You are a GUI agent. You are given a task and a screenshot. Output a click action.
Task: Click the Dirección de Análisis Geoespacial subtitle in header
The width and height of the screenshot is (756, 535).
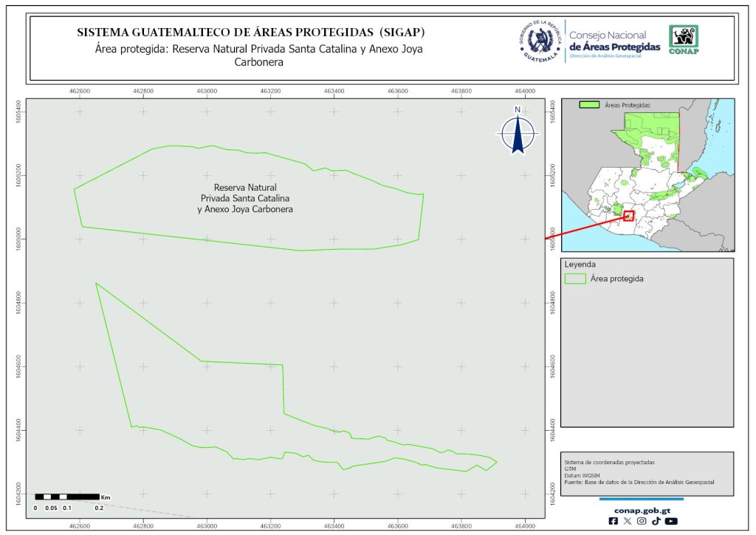614,56
